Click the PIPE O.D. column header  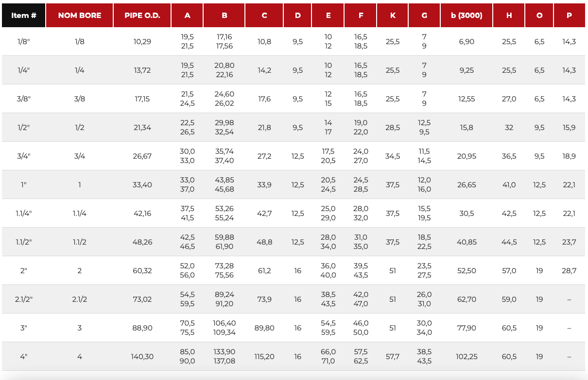coord(142,15)
